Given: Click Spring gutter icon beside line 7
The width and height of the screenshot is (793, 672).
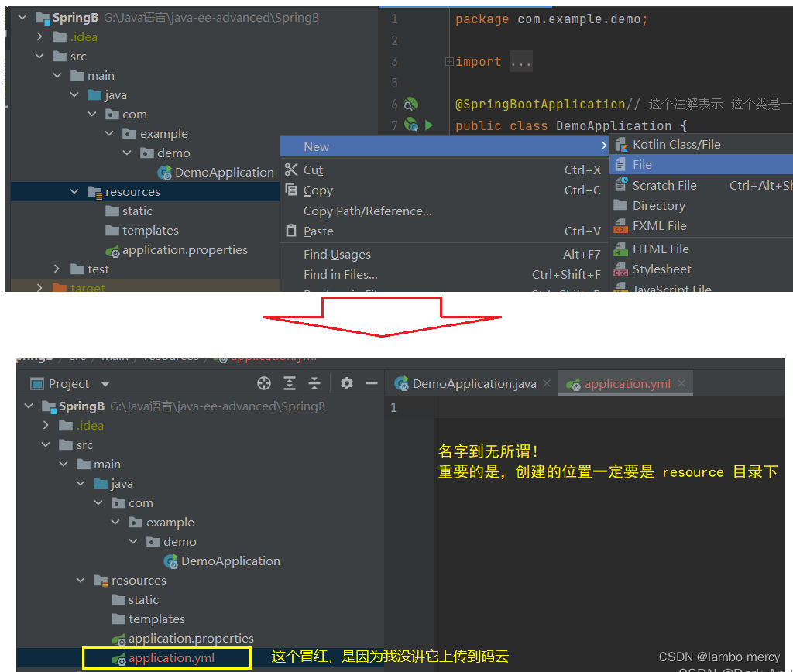Looking at the screenshot, I should [x=411, y=125].
